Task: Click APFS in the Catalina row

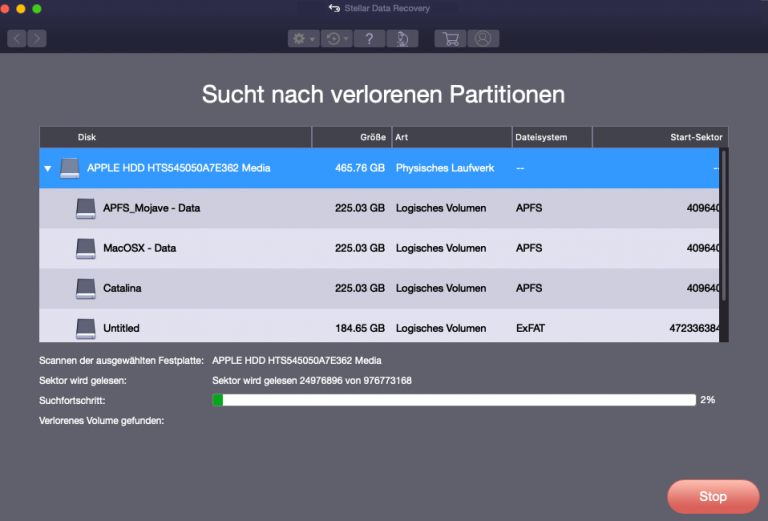Action: [528, 288]
